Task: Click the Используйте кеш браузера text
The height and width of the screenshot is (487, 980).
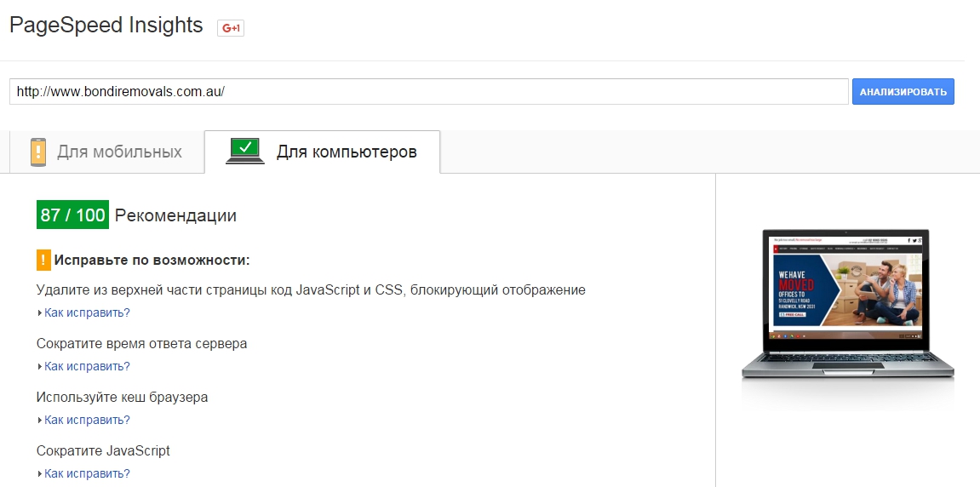Action: coord(122,398)
